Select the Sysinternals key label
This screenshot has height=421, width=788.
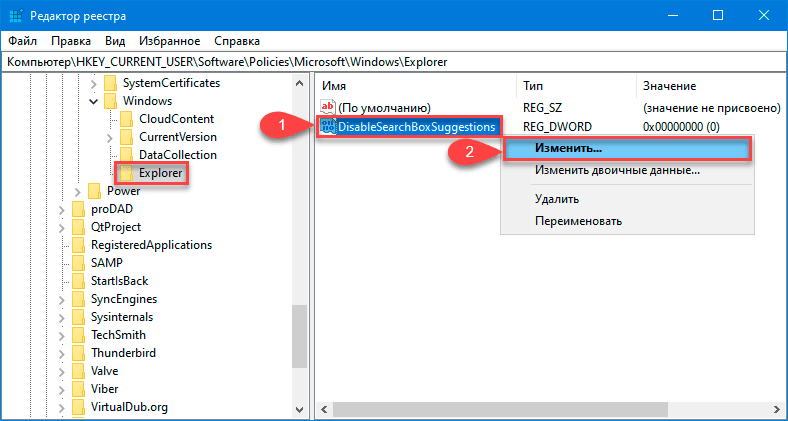click(x=122, y=317)
